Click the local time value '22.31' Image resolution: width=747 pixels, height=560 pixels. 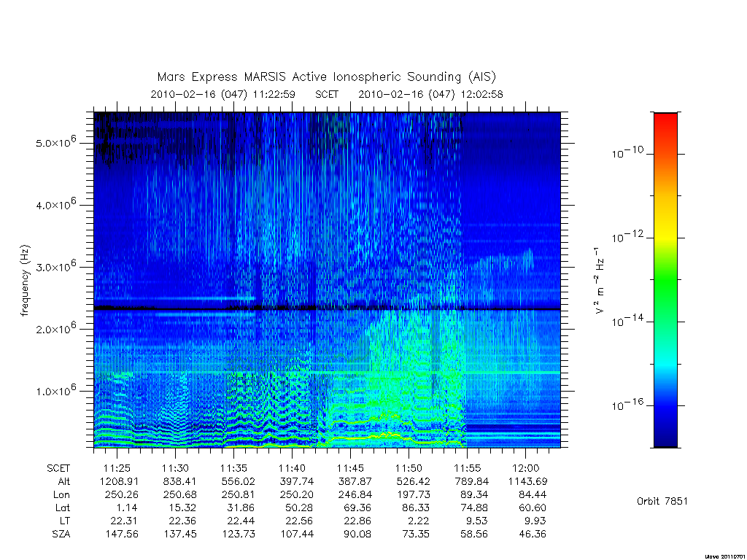[x=124, y=521]
